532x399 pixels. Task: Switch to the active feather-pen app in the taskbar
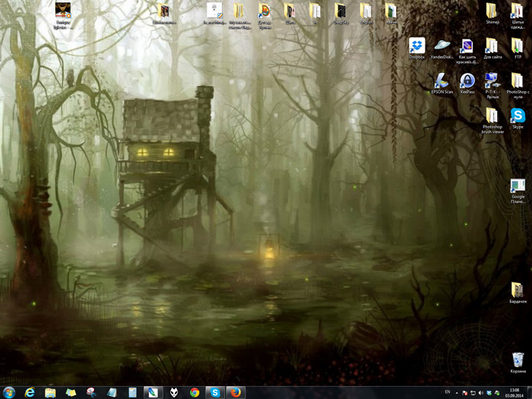(154, 393)
